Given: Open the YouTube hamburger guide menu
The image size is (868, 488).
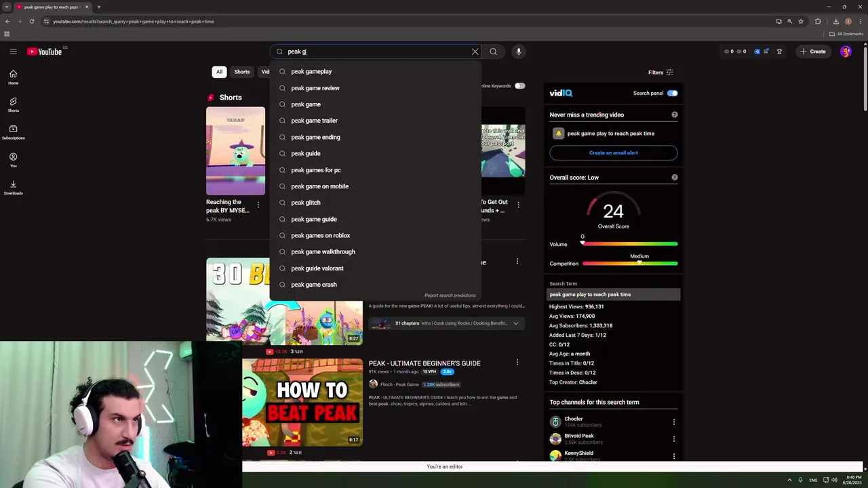Looking at the screenshot, I should pyautogui.click(x=13, y=52).
